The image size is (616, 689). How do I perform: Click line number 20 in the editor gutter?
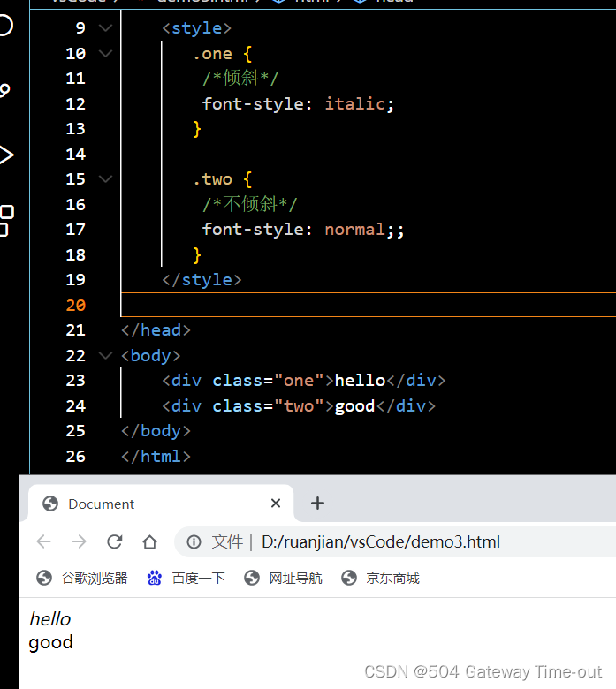tap(76, 305)
